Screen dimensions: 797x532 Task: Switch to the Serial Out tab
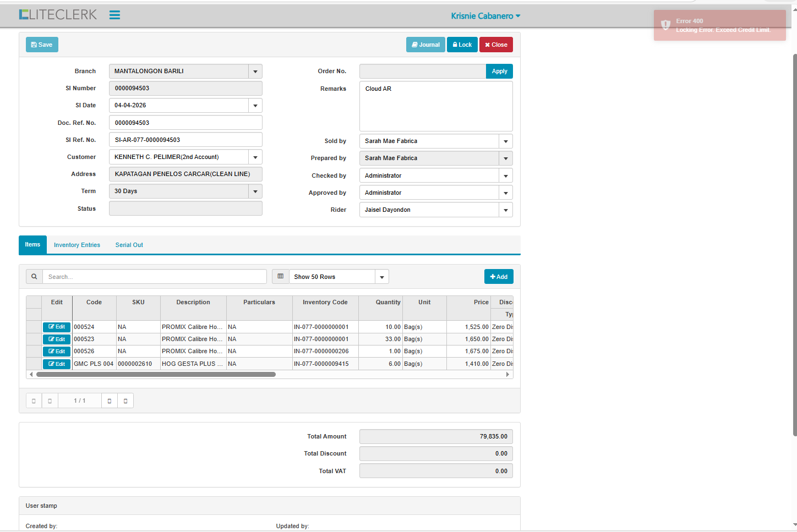pyautogui.click(x=129, y=245)
